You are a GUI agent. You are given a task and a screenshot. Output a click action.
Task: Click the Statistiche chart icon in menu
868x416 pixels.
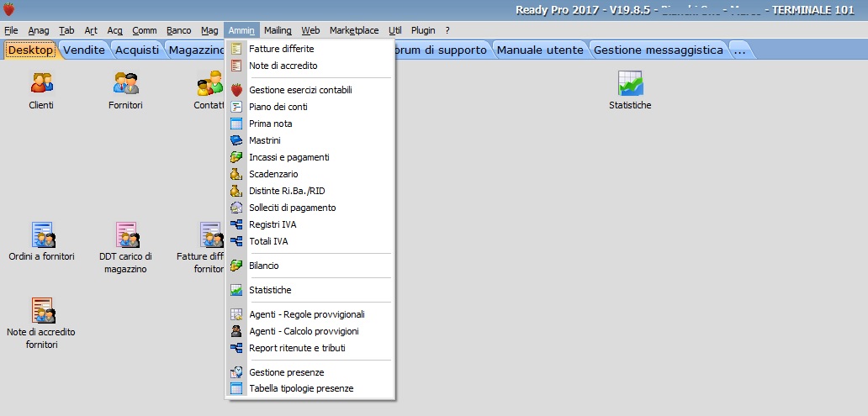(236, 290)
